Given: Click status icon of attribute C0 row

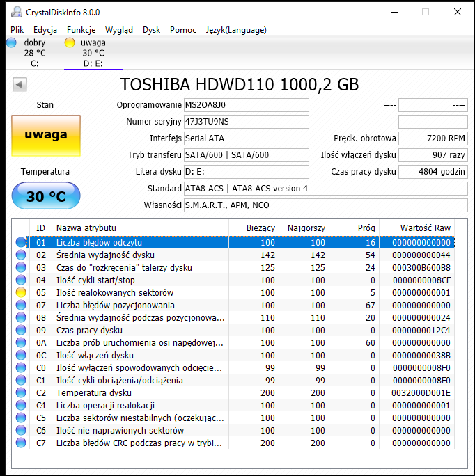Looking at the screenshot, I should [21, 367].
